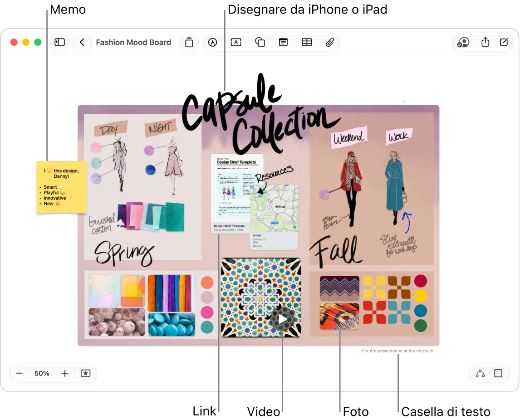Image resolution: width=520 pixels, height=420 pixels.
Task: Open the 50% zoom level menu
Action: 42,374
